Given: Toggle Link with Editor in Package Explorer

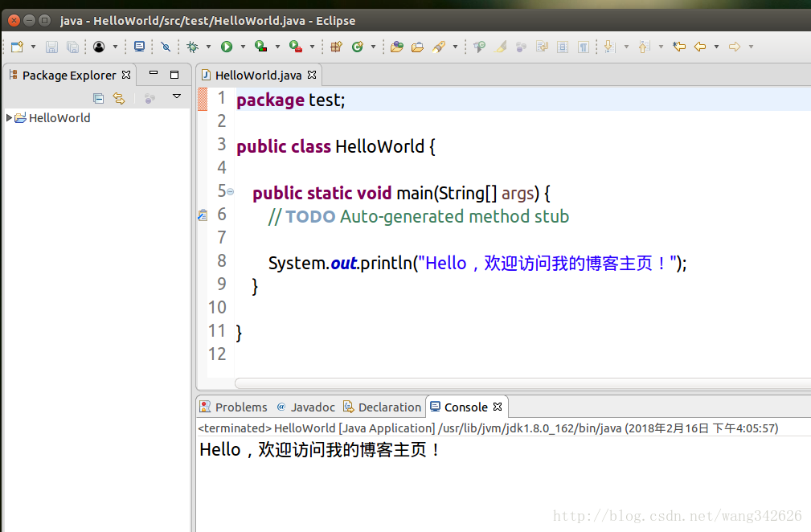Looking at the screenshot, I should tap(119, 98).
